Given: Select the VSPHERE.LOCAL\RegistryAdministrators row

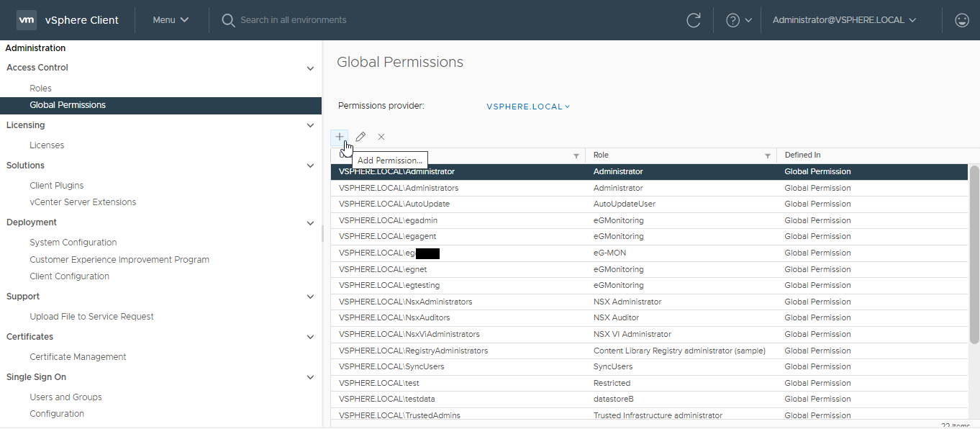Looking at the screenshot, I should 650,351.
